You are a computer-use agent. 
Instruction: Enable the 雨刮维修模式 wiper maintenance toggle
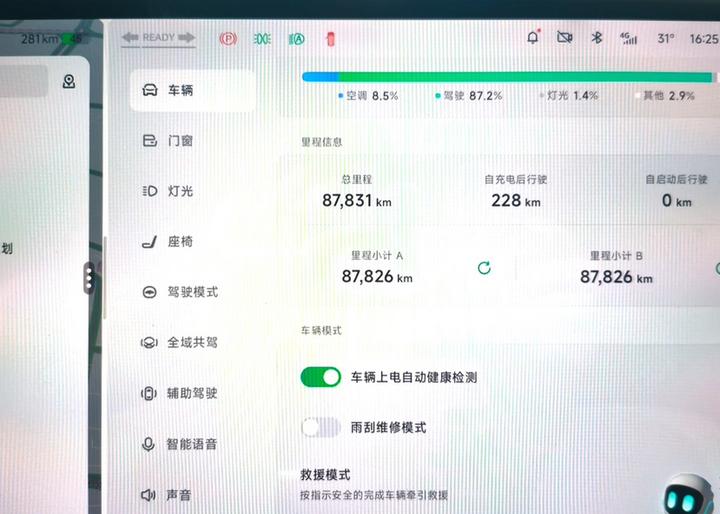[321, 428]
